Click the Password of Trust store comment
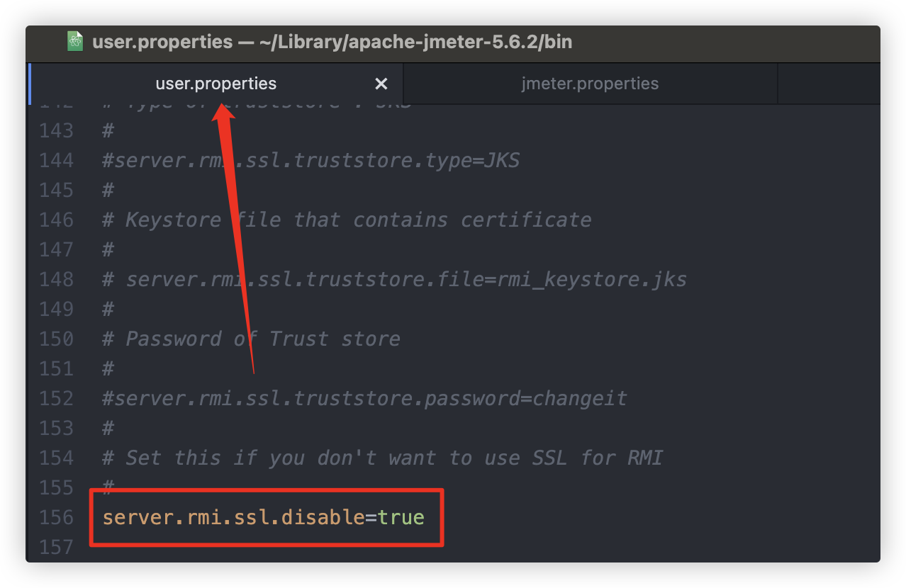This screenshot has height=588, width=906. tap(250, 339)
